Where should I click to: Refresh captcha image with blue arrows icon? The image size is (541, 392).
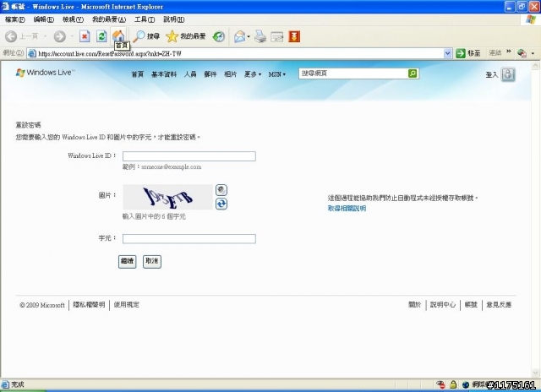pos(221,204)
